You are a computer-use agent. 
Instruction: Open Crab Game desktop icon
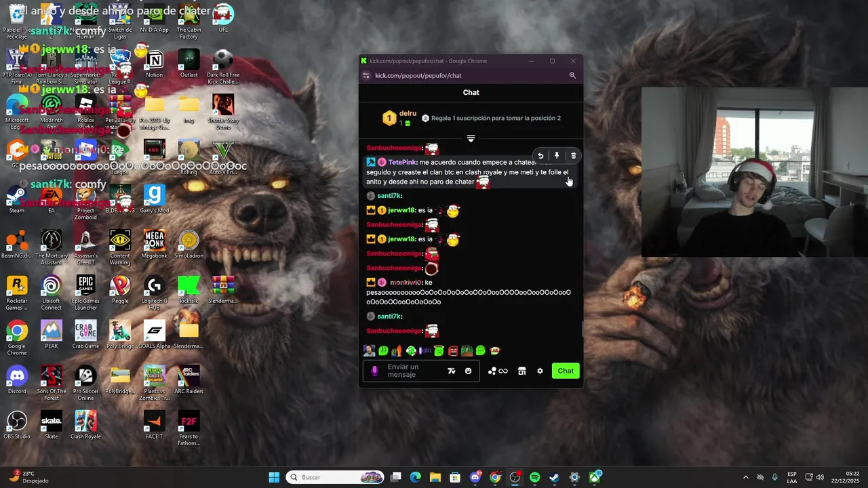85,335
